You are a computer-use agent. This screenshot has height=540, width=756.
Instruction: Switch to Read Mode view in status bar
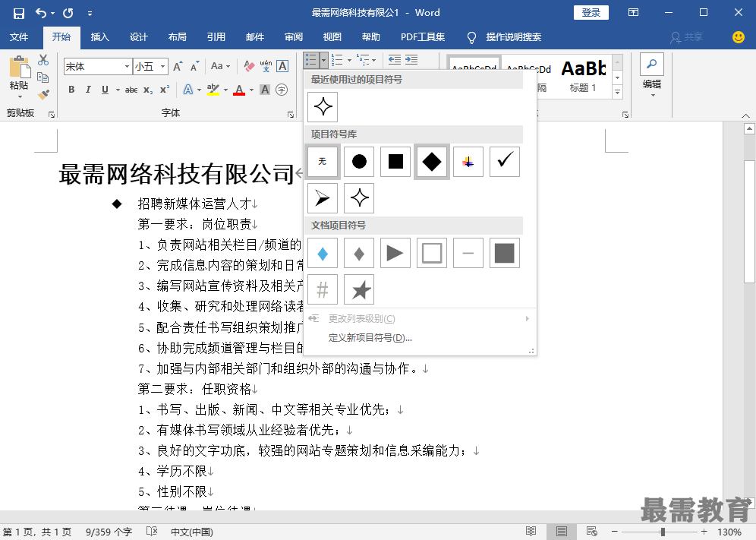click(x=531, y=532)
